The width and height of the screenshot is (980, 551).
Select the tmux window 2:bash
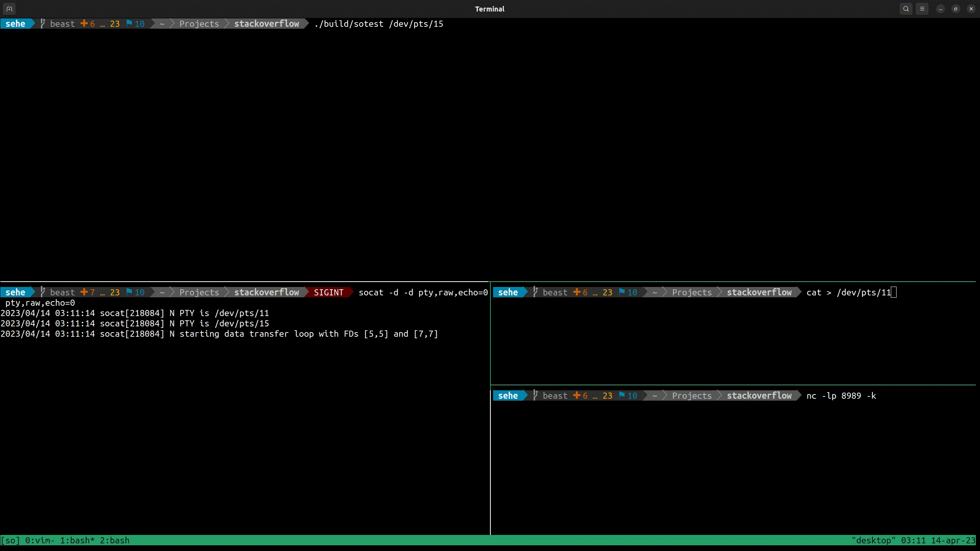click(114, 540)
